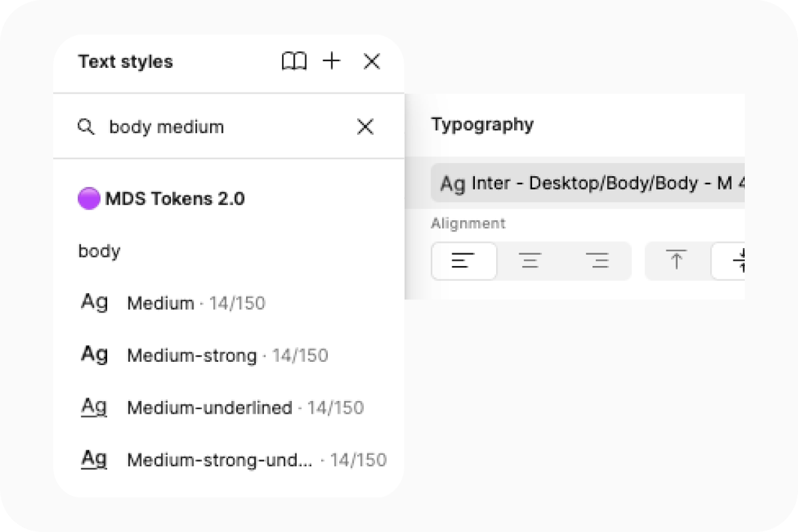This screenshot has width=798, height=532.
Task: Close the Text styles panel
Action: (x=372, y=61)
